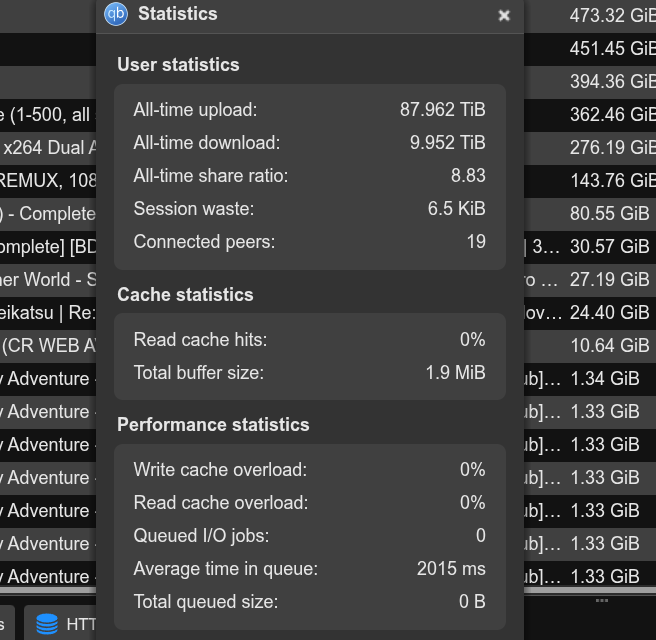Screen dimensions: 656x640
Task: Select torrent row with size 362.46 GiB
Action: click(590, 115)
